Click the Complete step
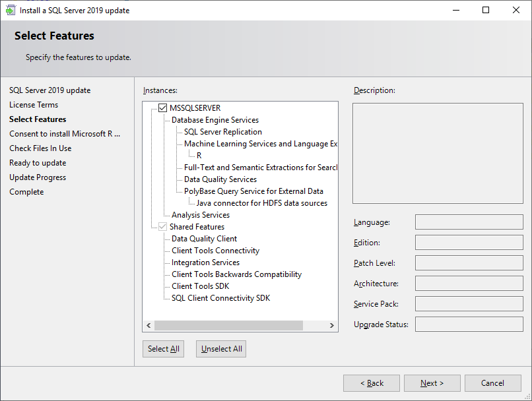Viewport: 532px width, 401px height. 26,192
